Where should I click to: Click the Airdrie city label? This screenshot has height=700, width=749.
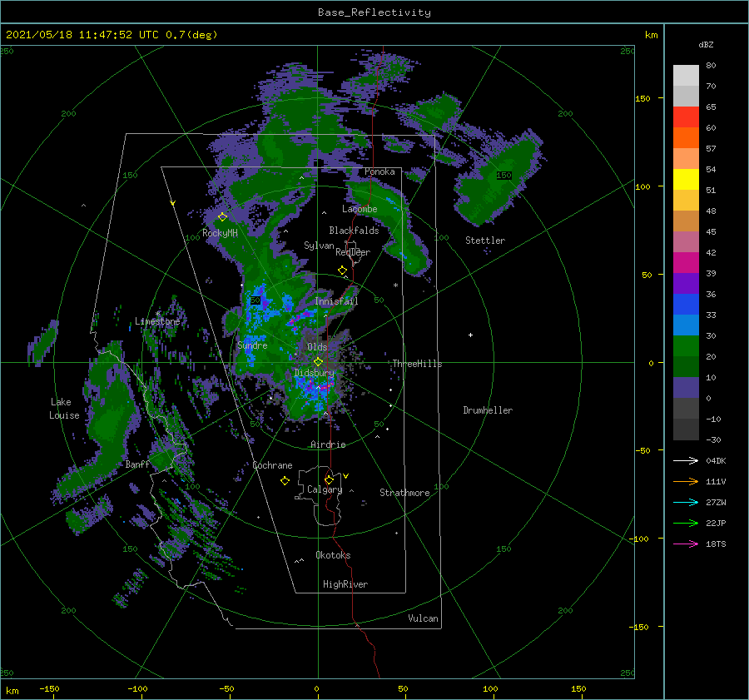328,444
